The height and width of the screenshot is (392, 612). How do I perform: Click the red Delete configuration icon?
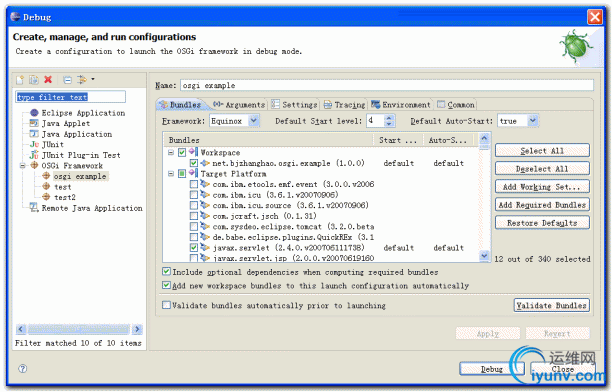(48, 80)
